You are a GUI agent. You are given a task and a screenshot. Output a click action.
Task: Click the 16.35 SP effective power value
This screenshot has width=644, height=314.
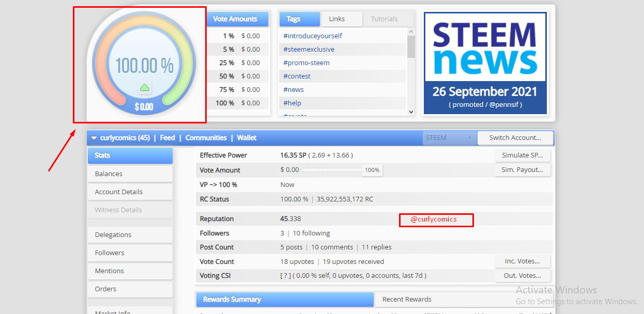coord(293,155)
